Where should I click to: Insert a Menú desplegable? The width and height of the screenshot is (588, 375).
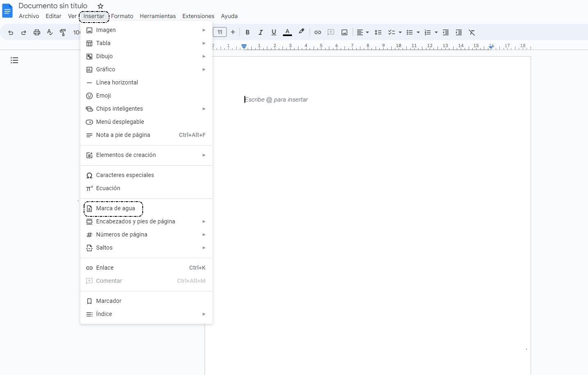pos(146,122)
